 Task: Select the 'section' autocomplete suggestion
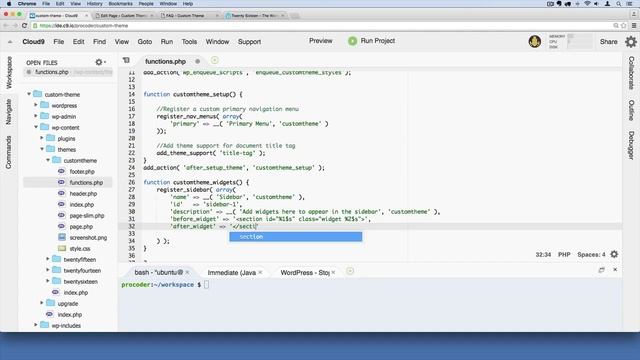pyautogui.click(x=296, y=237)
